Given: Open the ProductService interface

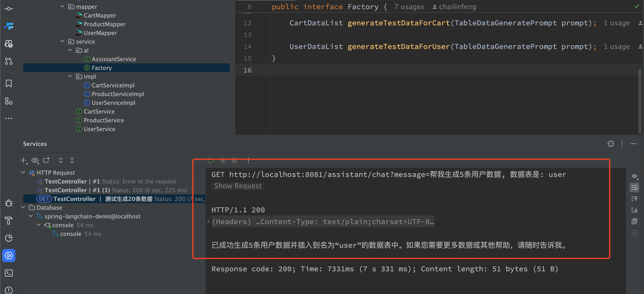Looking at the screenshot, I should 104,120.
